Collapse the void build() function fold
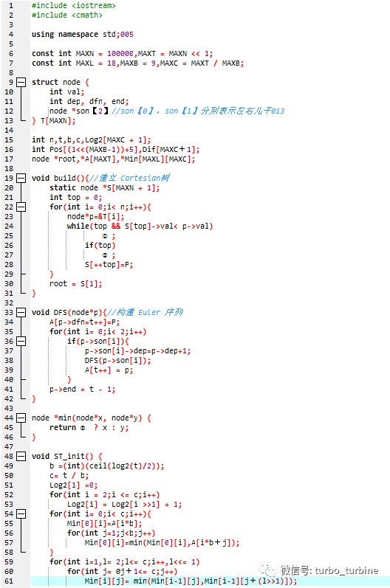The image size is (390, 588). point(21,178)
